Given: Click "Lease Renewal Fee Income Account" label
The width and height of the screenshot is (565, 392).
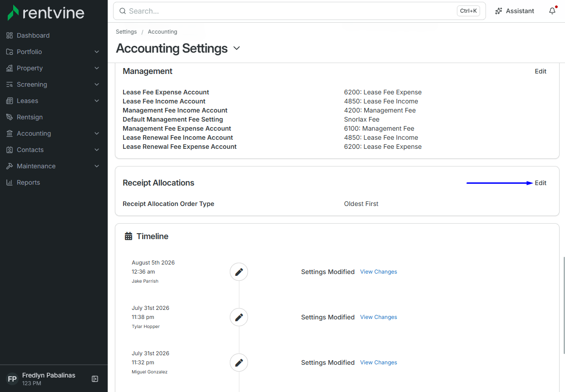Looking at the screenshot, I should coord(178,137).
